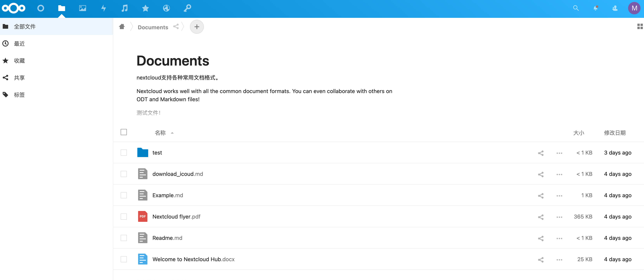
Task: Show notifications via bell icon
Action: 596,8
